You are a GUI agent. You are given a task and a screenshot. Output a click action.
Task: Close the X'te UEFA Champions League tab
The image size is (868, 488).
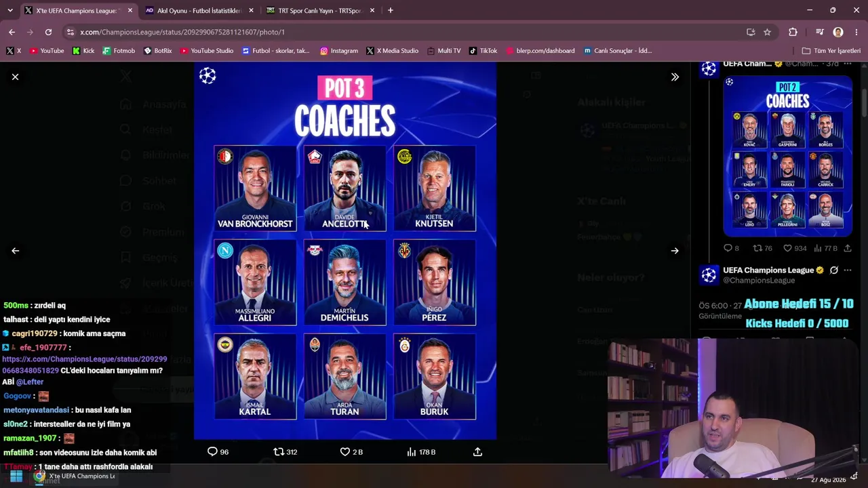coord(130,11)
